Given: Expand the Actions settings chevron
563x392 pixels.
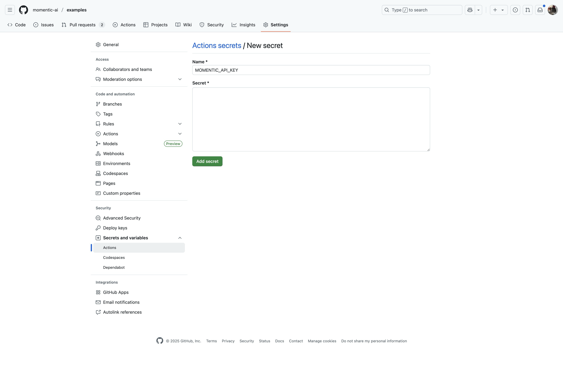Looking at the screenshot, I should [x=180, y=134].
